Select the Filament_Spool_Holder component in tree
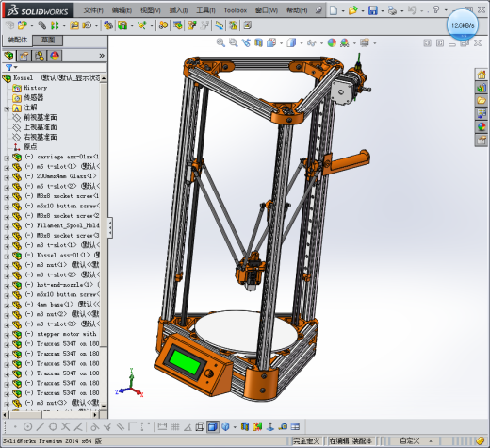The image size is (490, 448). tap(62, 225)
